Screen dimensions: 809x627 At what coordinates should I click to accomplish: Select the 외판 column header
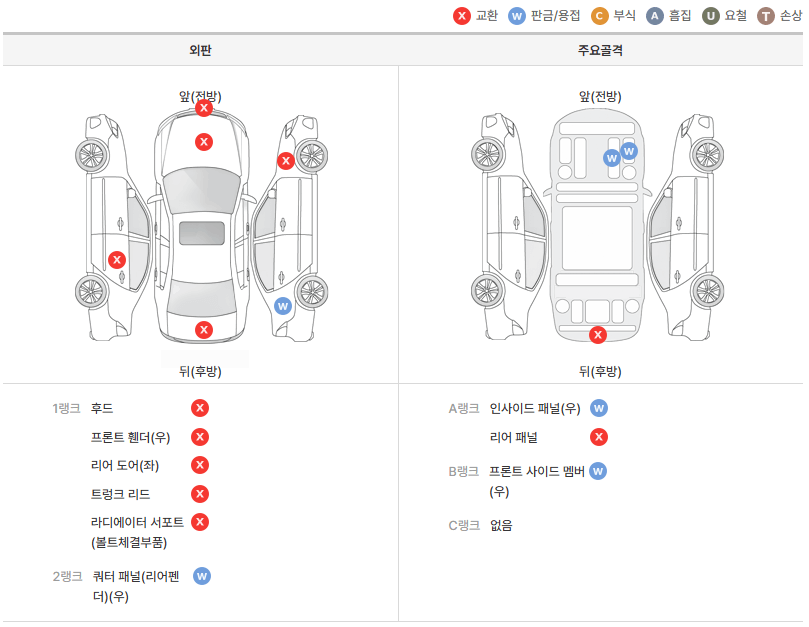click(x=200, y=50)
